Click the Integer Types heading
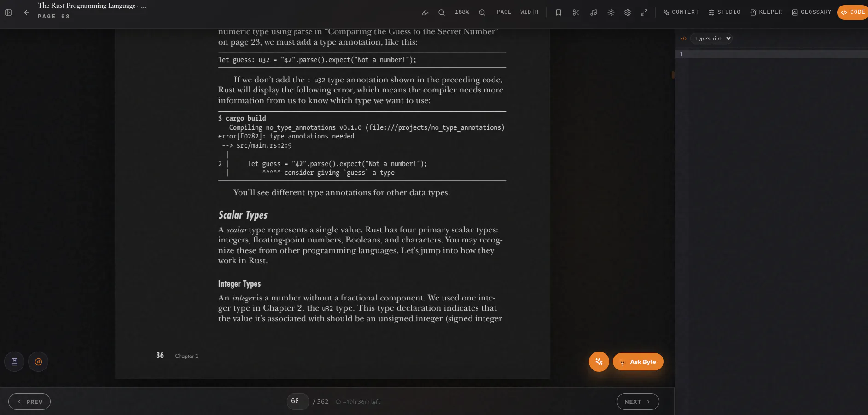The width and height of the screenshot is (868, 415). (239, 284)
